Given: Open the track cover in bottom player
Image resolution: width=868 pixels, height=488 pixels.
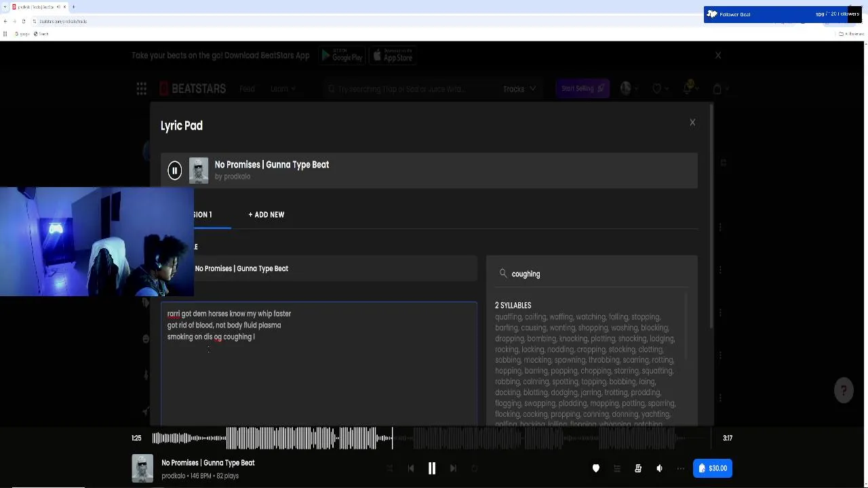Looking at the screenshot, I should (142, 468).
